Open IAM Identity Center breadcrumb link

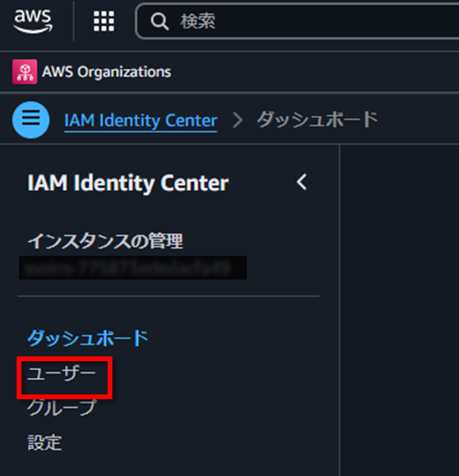141,120
